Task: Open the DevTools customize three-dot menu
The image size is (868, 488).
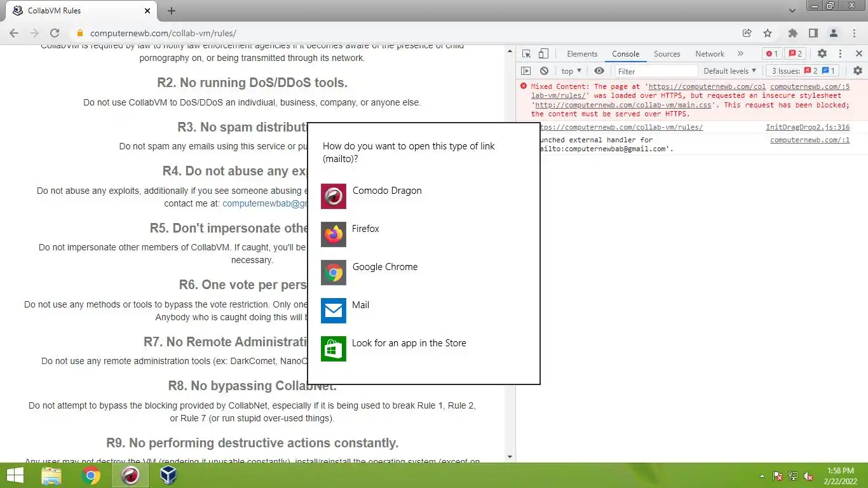Action: coord(840,54)
